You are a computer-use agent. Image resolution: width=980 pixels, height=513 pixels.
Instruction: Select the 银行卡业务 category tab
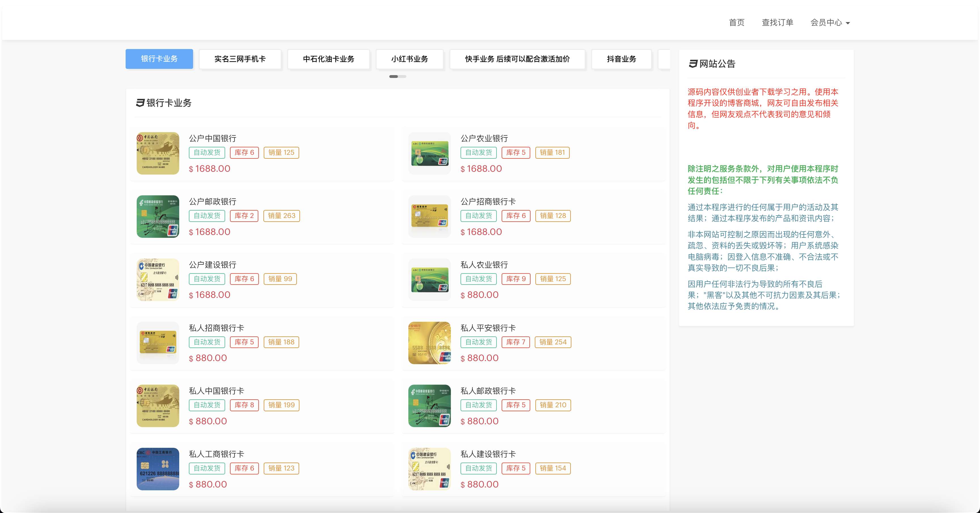click(159, 59)
